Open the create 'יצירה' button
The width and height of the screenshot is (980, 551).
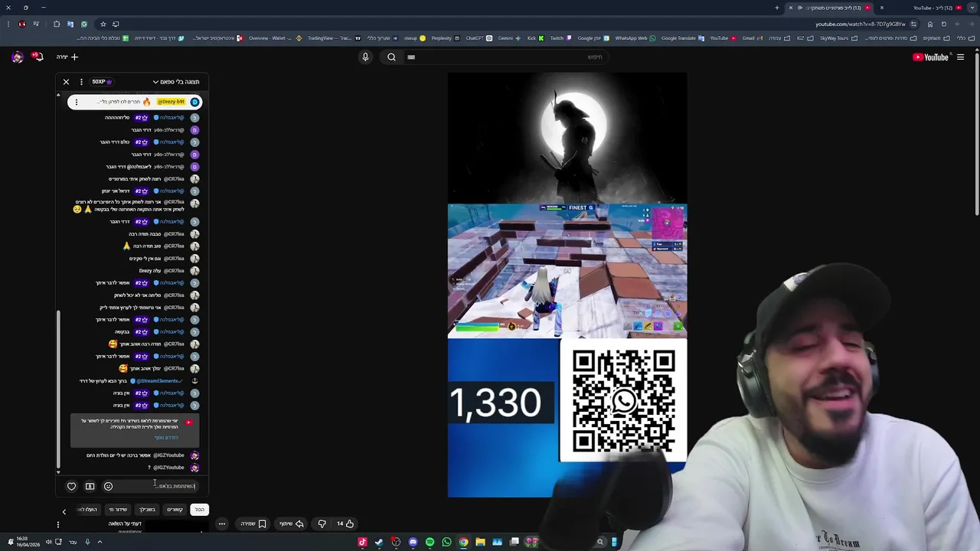pos(67,57)
